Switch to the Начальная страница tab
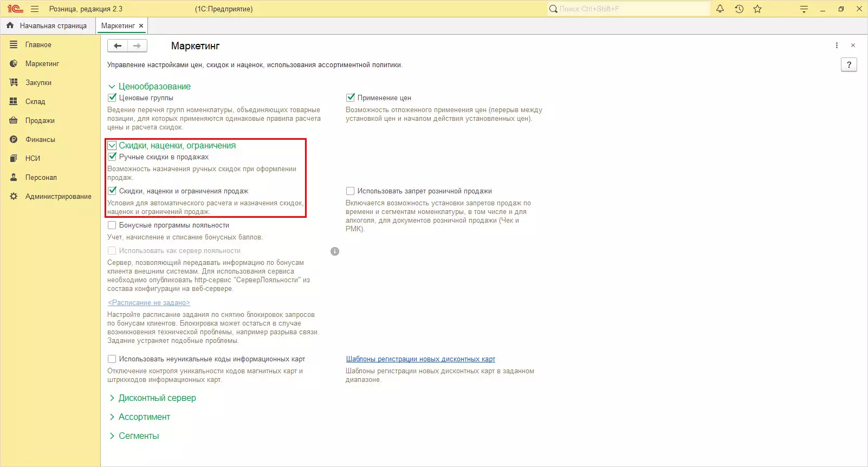868x467 pixels. point(48,25)
